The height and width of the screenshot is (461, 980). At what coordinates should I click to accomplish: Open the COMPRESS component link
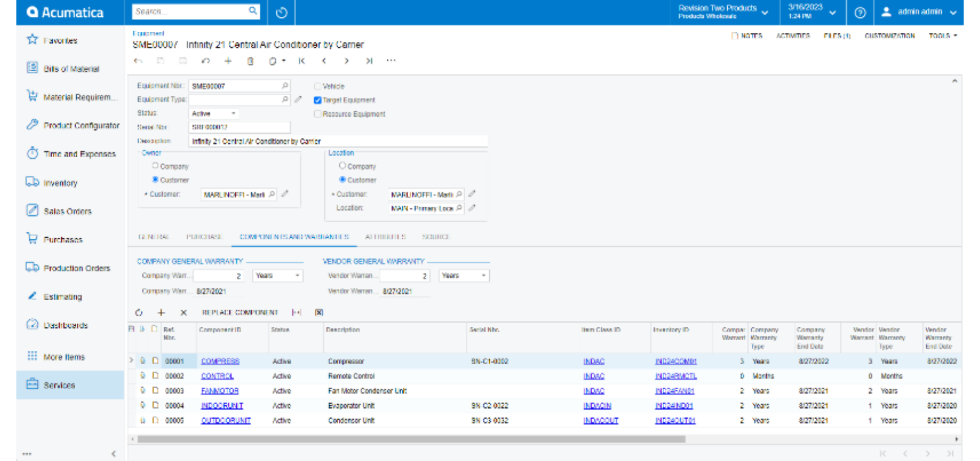(x=221, y=361)
